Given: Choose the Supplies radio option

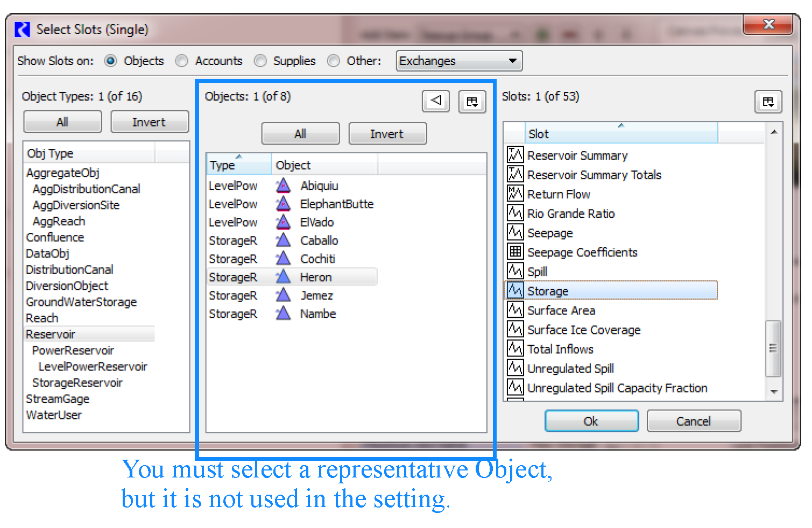Looking at the screenshot, I should tap(260, 61).
